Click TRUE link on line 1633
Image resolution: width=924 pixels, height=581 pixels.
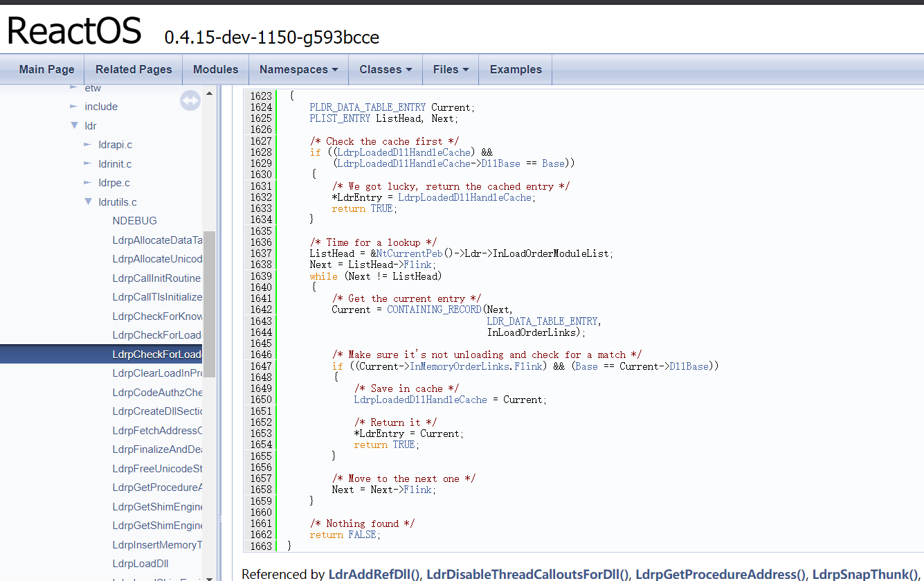click(381, 208)
